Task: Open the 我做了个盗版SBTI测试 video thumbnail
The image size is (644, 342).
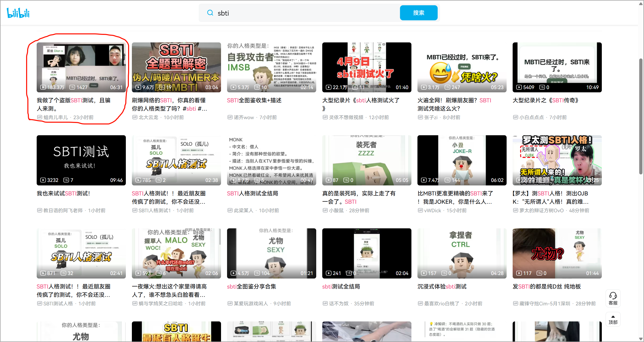Action: point(81,67)
